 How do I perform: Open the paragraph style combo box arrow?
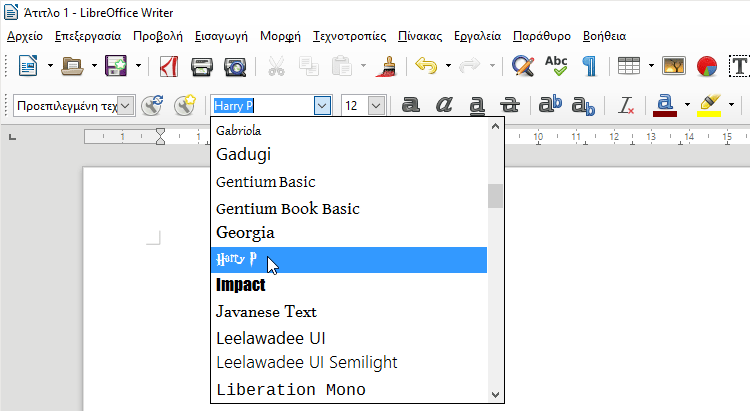(125, 105)
